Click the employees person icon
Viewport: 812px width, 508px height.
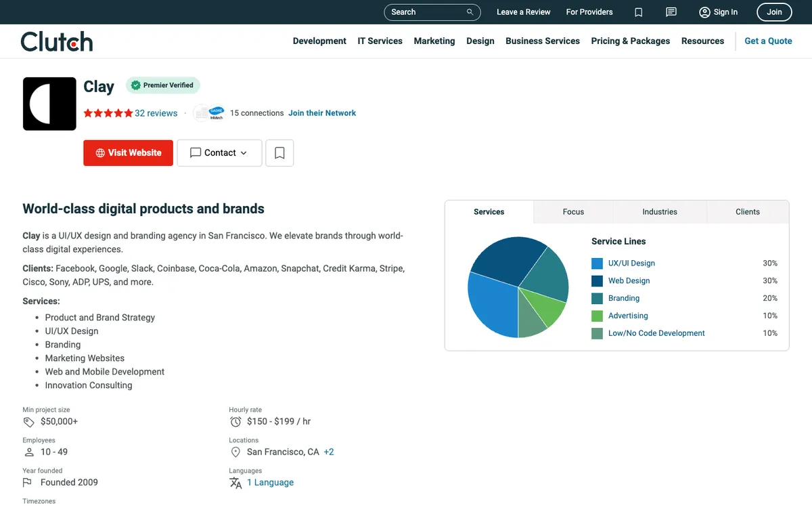click(x=28, y=452)
